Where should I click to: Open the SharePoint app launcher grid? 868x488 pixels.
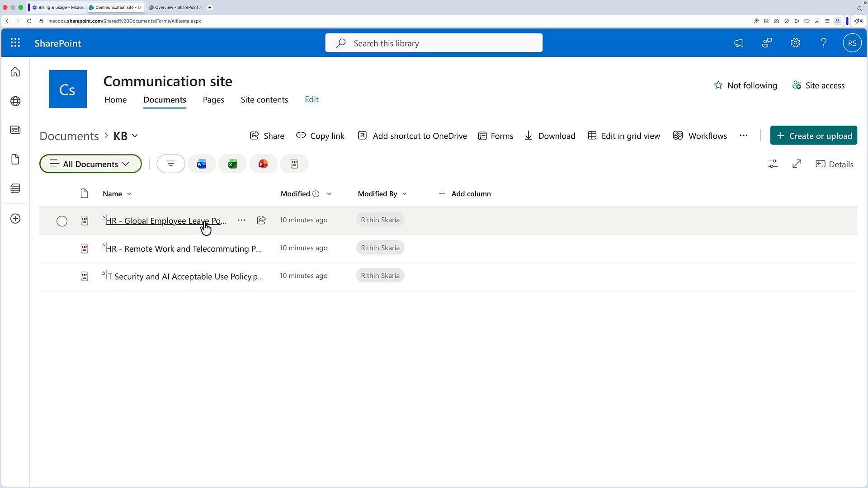[x=15, y=43]
